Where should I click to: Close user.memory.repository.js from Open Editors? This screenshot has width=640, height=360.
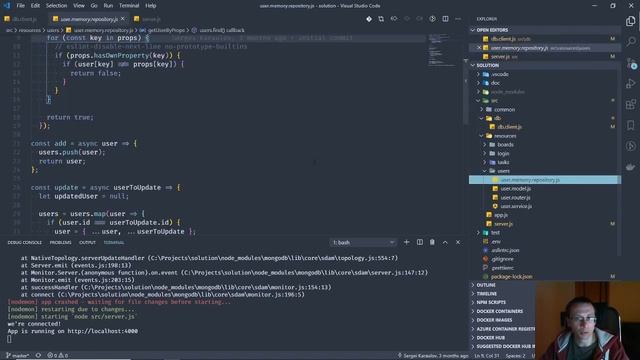[479, 48]
